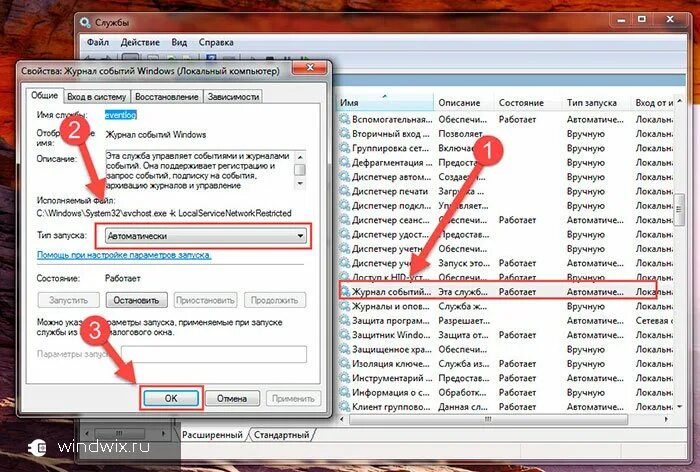Click gear icon of Диспетчер подкл... row
700x472 pixels.
tap(344, 205)
